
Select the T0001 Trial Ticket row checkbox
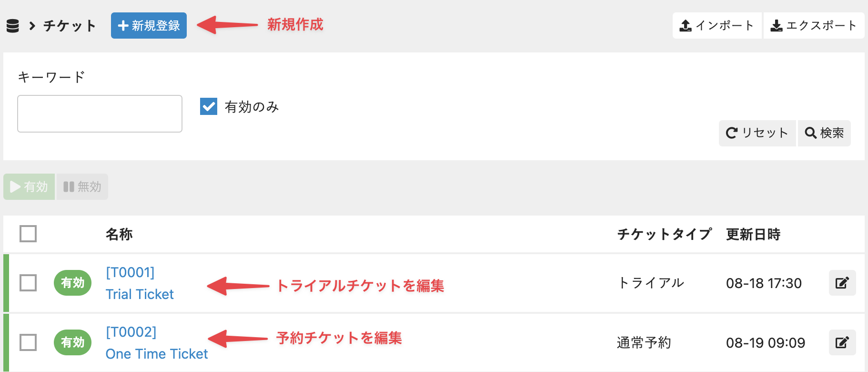(28, 283)
